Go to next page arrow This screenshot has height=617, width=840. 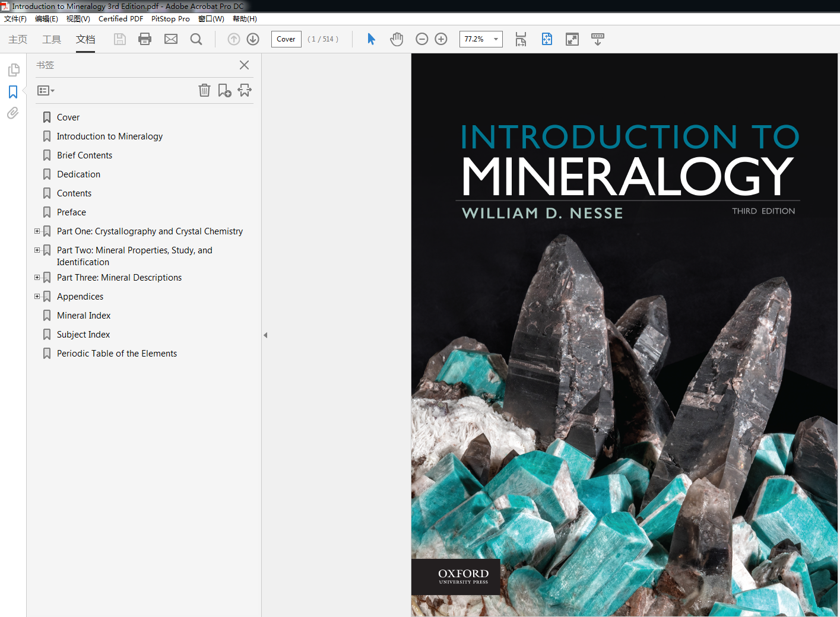(x=253, y=39)
